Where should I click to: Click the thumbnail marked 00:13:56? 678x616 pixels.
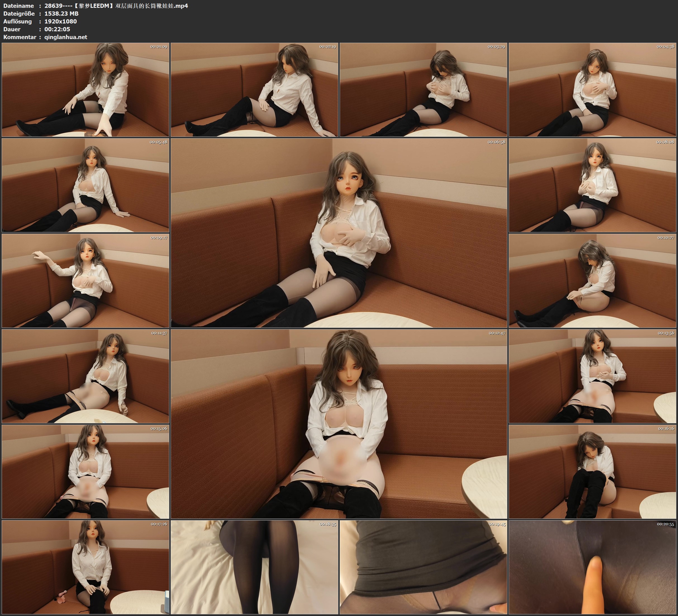[x=592, y=376]
